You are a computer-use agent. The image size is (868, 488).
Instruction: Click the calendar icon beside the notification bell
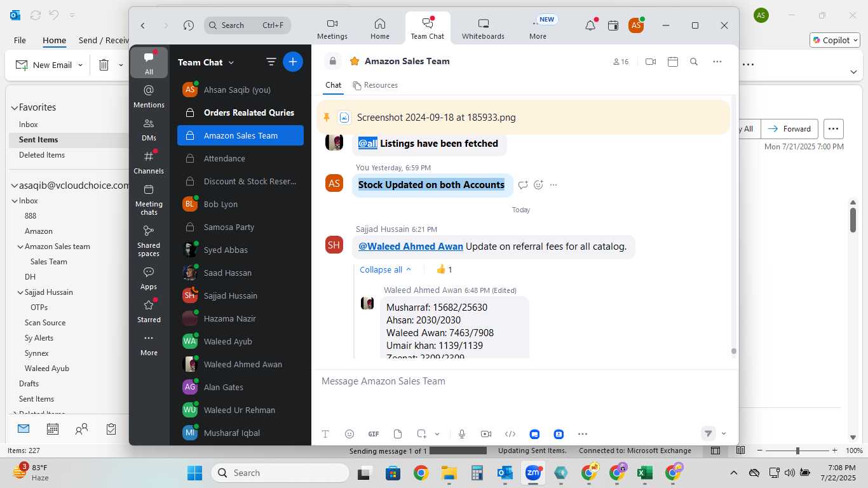pos(613,25)
